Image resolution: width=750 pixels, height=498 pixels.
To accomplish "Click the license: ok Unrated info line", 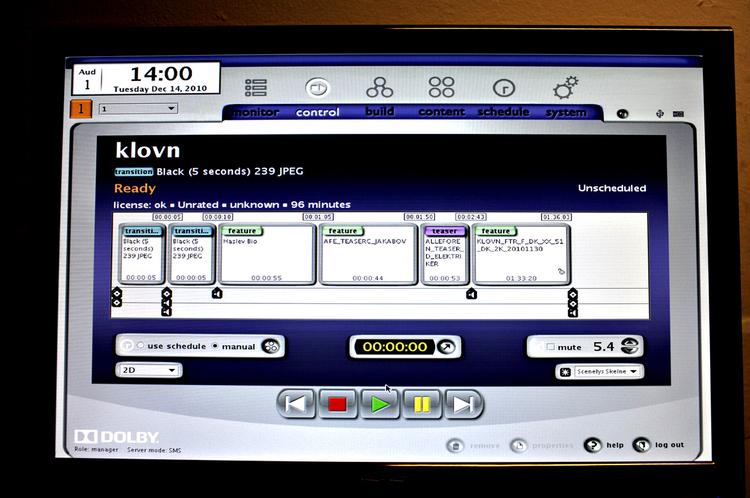I will point(232,205).
